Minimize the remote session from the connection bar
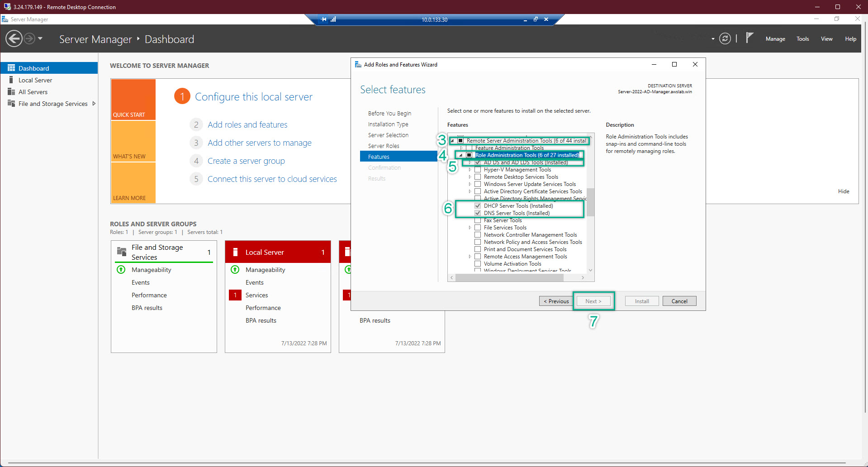 click(525, 20)
